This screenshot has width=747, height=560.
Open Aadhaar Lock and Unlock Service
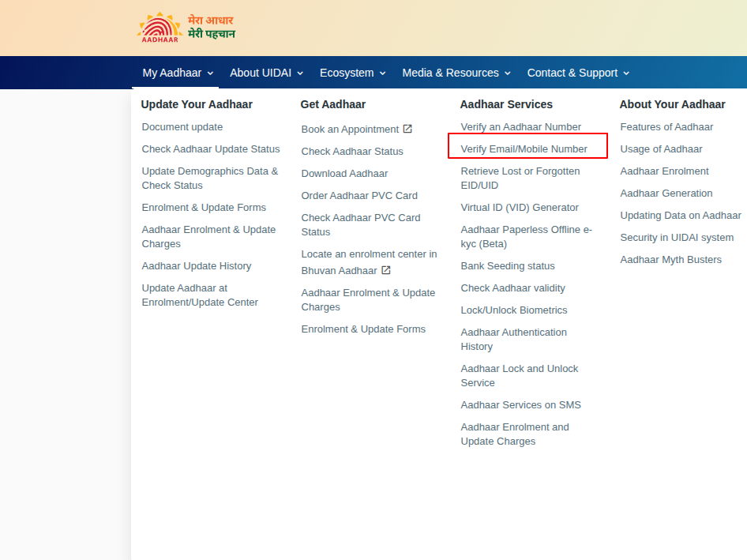point(520,375)
